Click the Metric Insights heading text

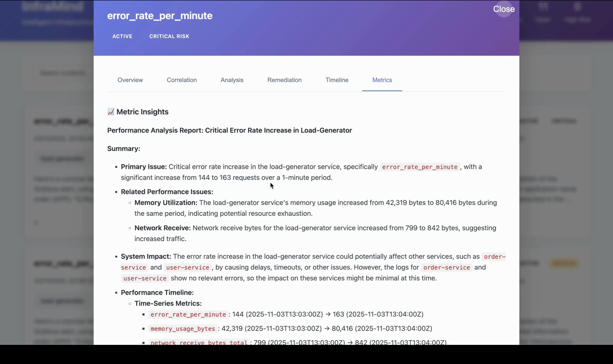pos(142,112)
